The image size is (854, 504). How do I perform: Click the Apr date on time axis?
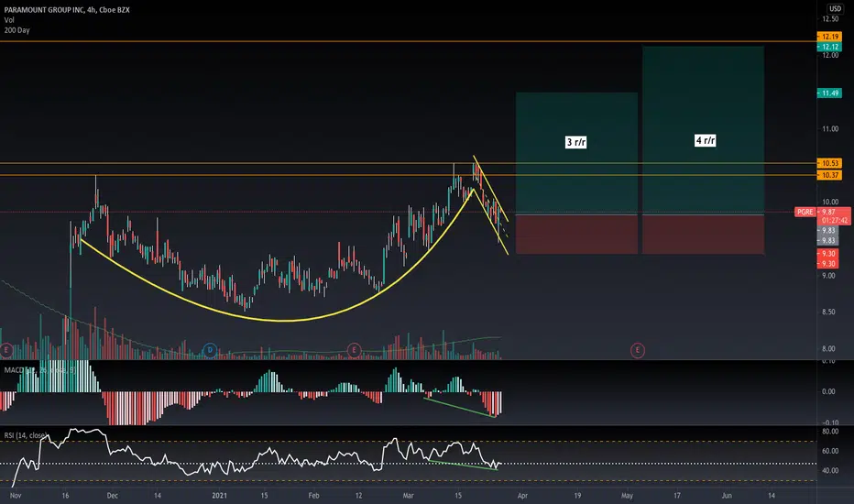tap(522, 496)
